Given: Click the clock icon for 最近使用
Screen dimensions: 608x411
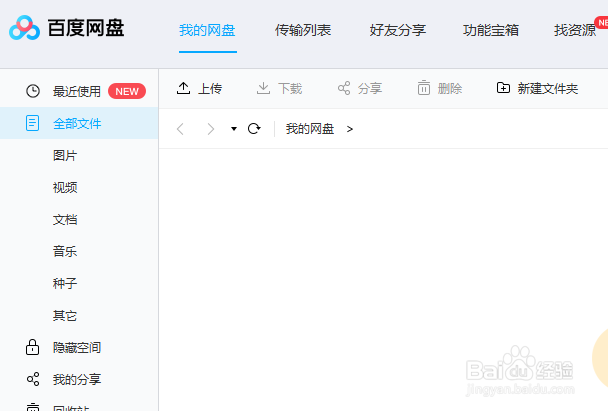Looking at the screenshot, I should (33, 91).
